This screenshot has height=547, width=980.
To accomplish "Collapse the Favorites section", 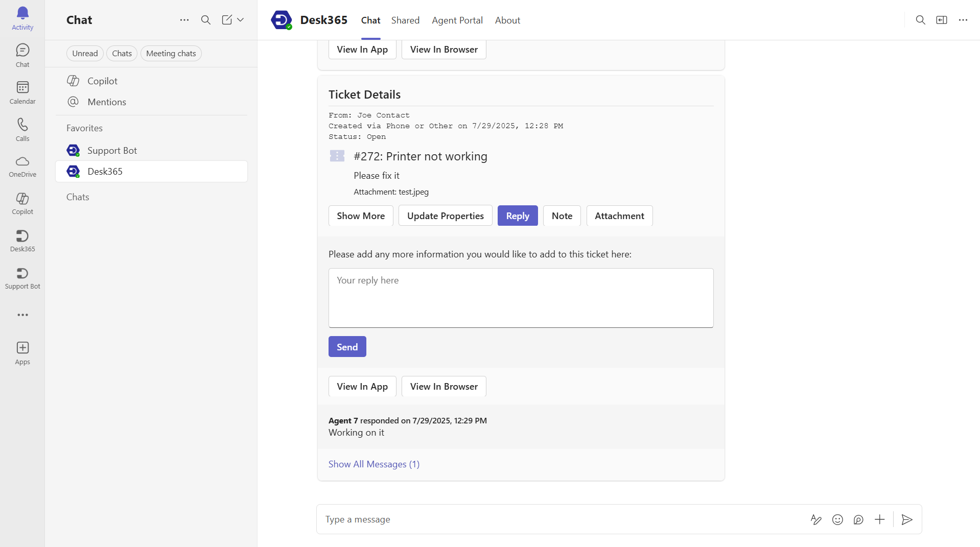I will click(x=84, y=128).
